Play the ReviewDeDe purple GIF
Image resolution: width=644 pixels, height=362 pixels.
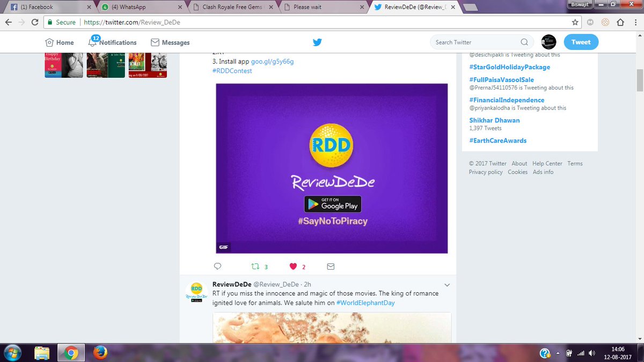[x=332, y=168]
